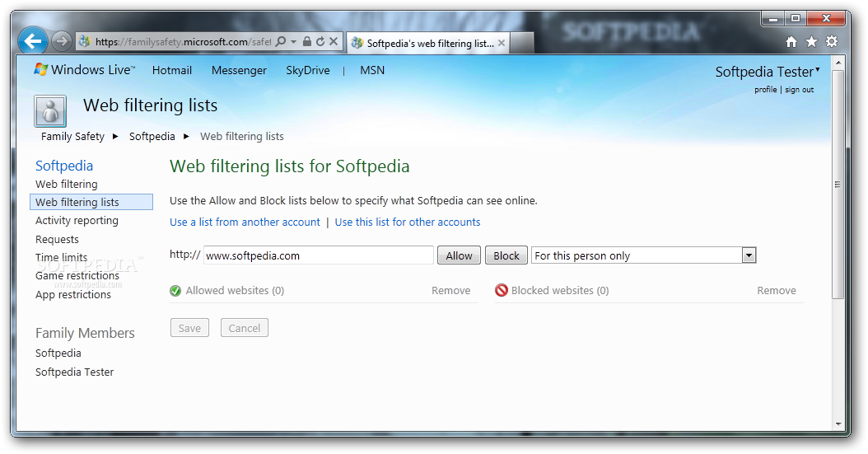Viewport: 868px width, 454px height.
Task: Open Hotmail from the top navigation
Action: [x=171, y=70]
